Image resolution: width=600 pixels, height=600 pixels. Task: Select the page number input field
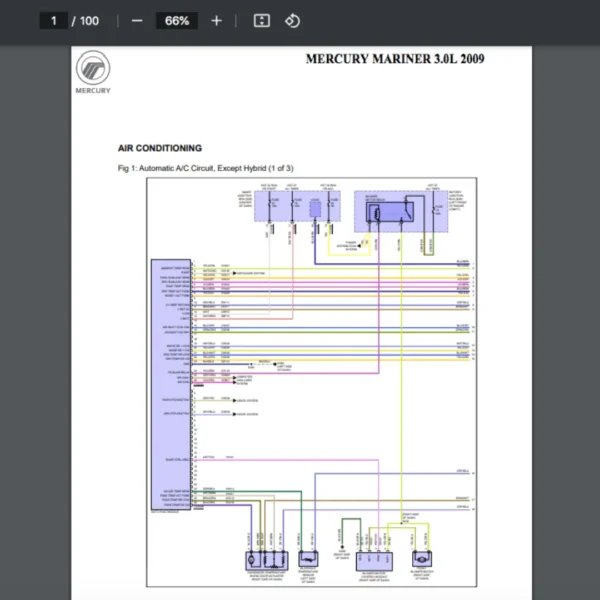tap(53, 20)
